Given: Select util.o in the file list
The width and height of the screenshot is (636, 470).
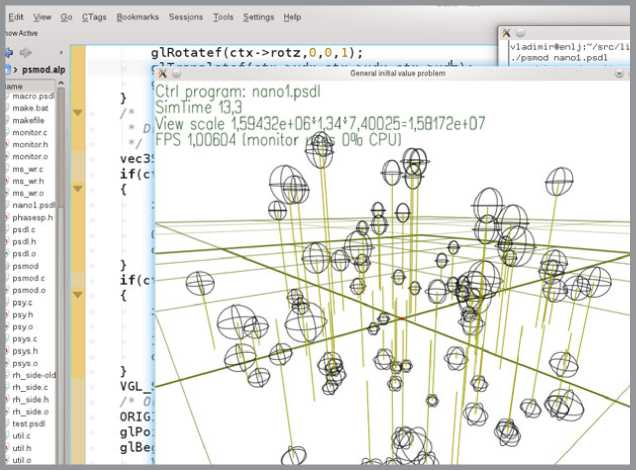Looking at the screenshot, I should pyautogui.click(x=21, y=460).
